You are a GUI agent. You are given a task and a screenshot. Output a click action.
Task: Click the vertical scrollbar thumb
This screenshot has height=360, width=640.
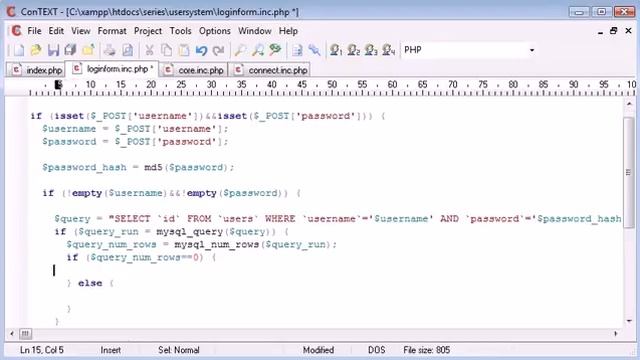pos(629,171)
